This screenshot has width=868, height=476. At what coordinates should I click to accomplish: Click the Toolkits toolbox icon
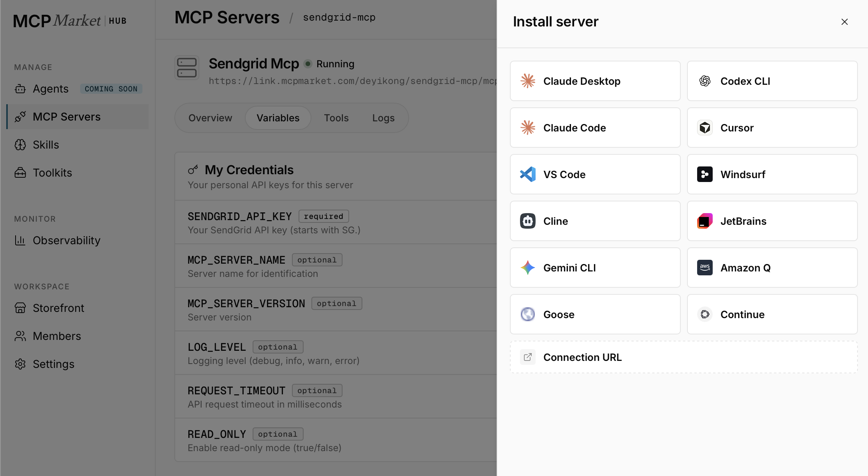pos(20,173)
